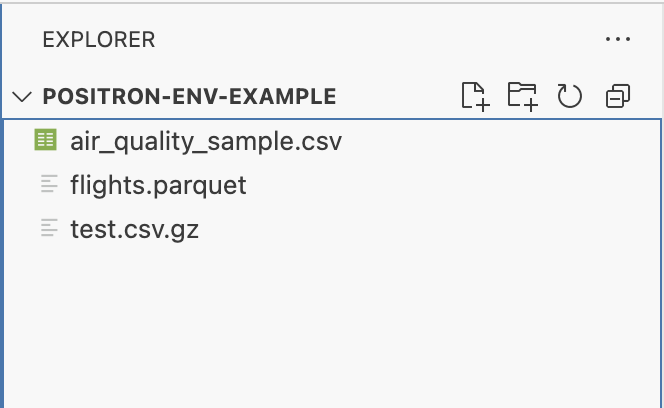Image resolution: width=664 pixels, height=408 pixels.
Task: Toggle the POSITRON-ENV-EXAMPLE folder section header
Action: pos(190,97)
